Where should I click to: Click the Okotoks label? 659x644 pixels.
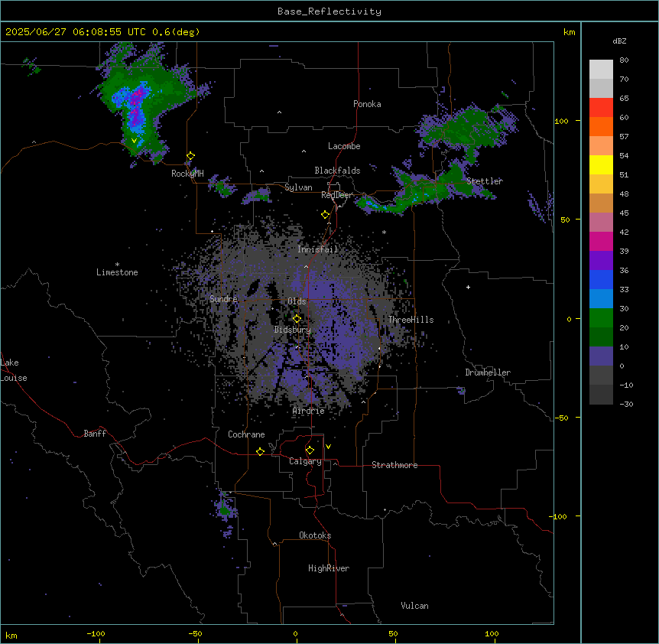315,535
